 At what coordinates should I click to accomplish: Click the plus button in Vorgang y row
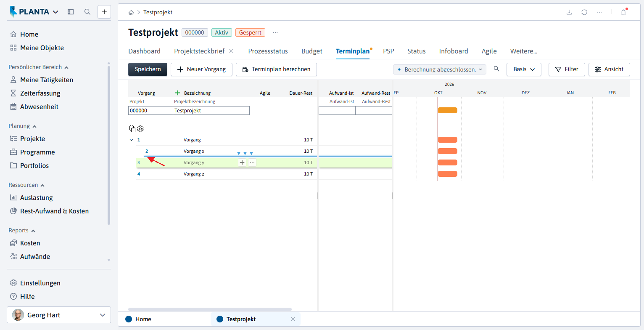[x=242, y=162]
